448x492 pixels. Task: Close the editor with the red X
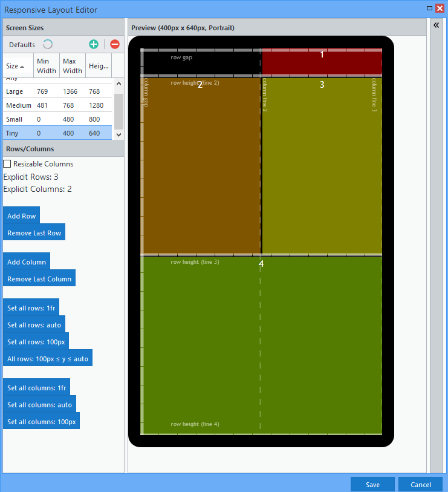tap(440, 8)
